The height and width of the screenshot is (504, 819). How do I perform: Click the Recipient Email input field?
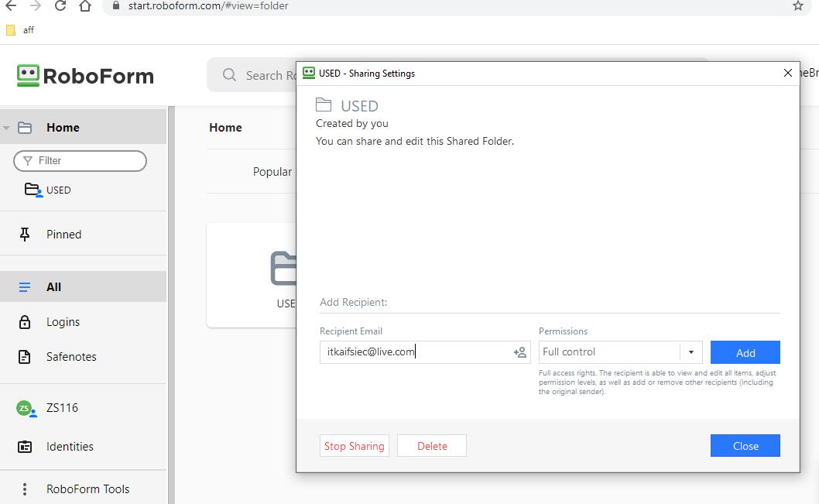(414, 352)
